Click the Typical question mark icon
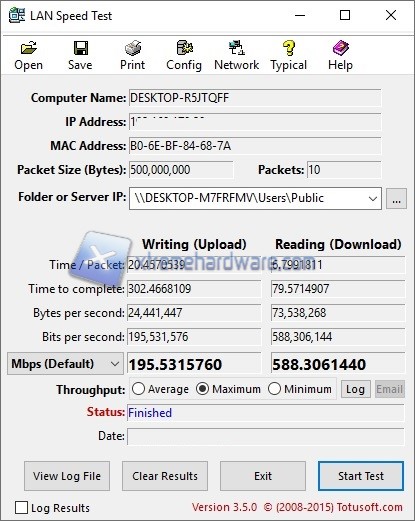 click(289, 48)
